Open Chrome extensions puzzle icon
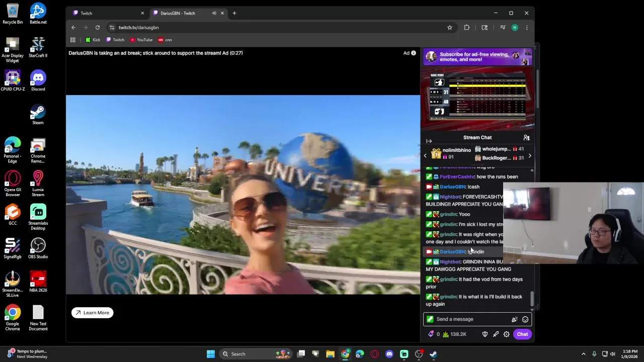 click(467, 28)
